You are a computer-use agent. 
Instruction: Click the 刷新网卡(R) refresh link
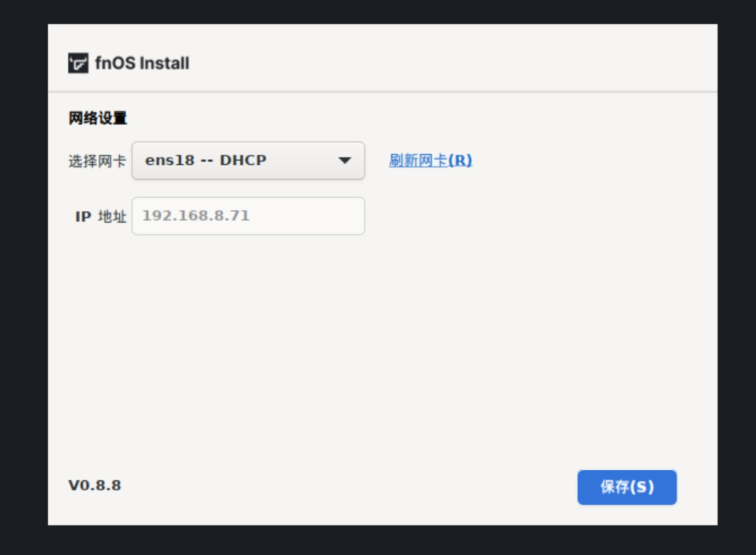pyautogui.click(x=430, y=161)
